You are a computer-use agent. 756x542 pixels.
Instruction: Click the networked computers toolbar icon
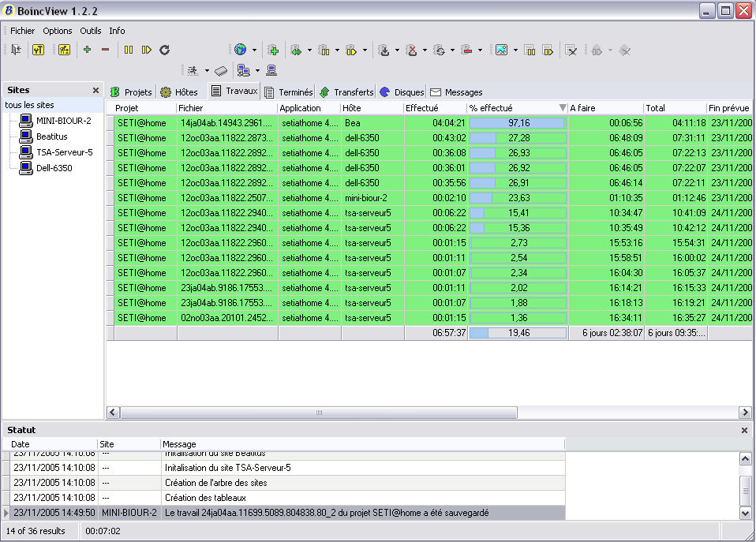(244, 71)
